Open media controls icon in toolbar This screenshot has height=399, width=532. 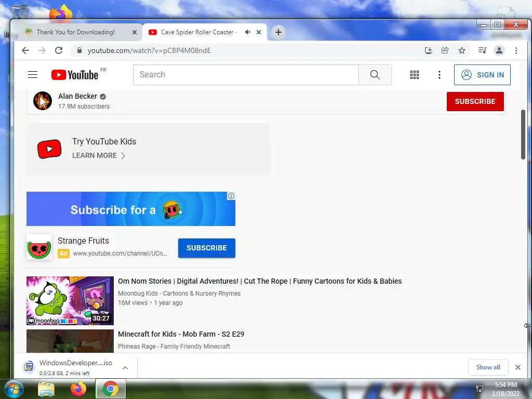coord(482,50)
